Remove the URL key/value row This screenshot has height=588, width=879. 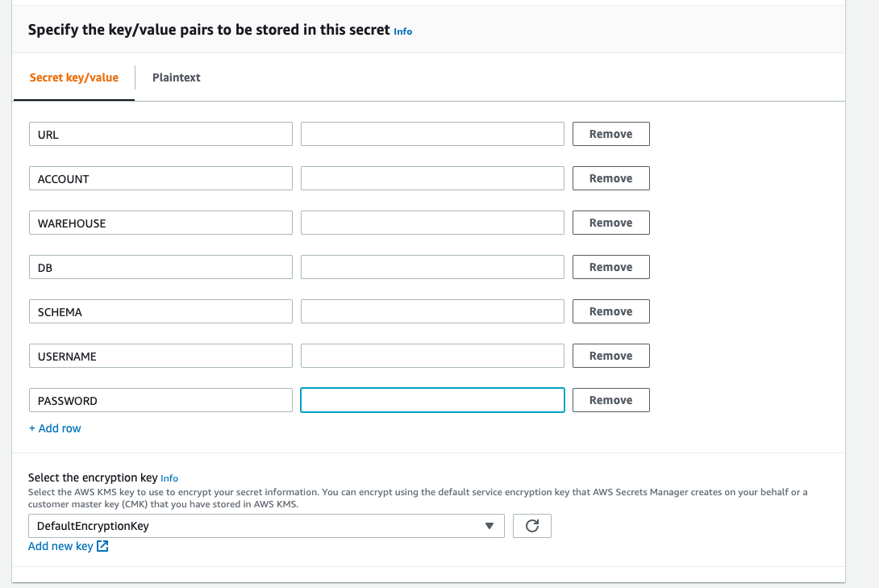610,134
